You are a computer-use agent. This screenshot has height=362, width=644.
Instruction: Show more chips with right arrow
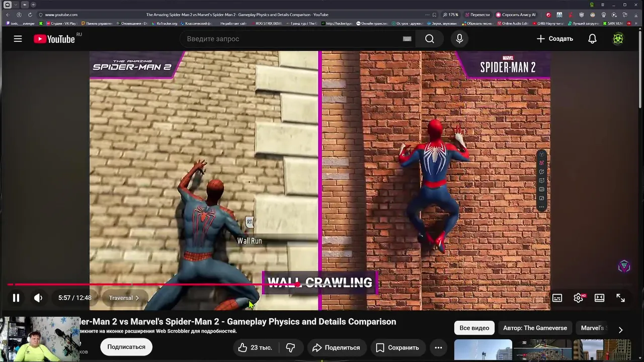(620, 330)
